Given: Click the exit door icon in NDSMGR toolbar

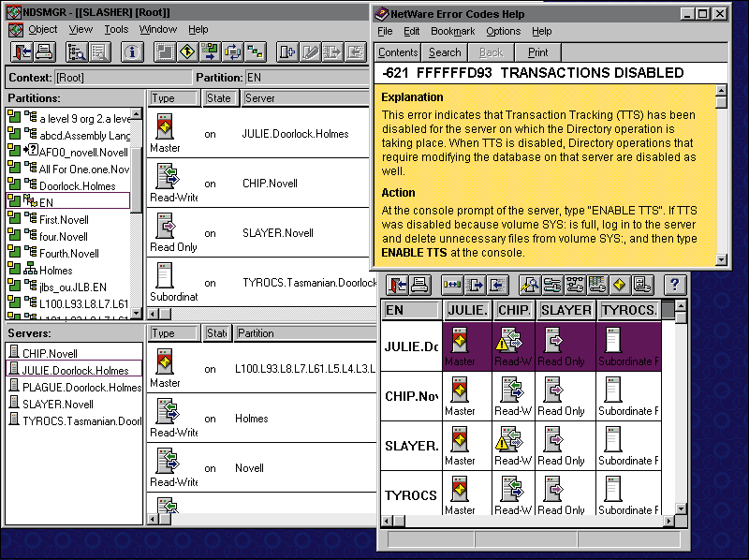Looking at the screenshot, I should pos(22,52).
